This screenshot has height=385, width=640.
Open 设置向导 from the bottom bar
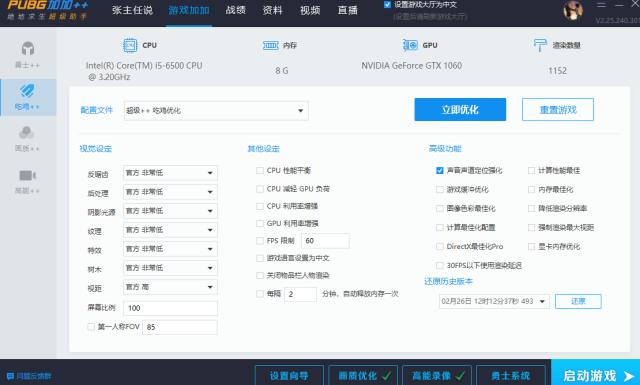289,375
